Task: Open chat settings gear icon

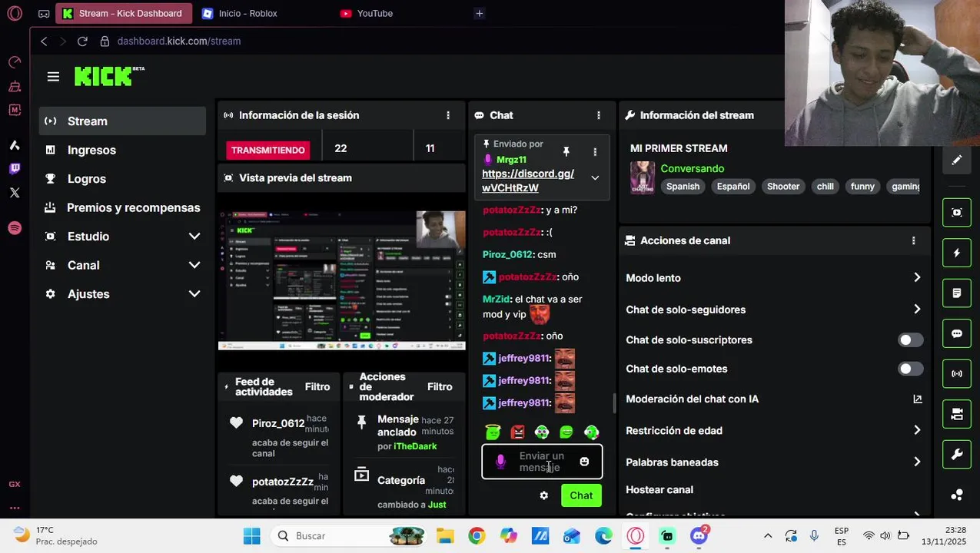Action: pos(544,495)
